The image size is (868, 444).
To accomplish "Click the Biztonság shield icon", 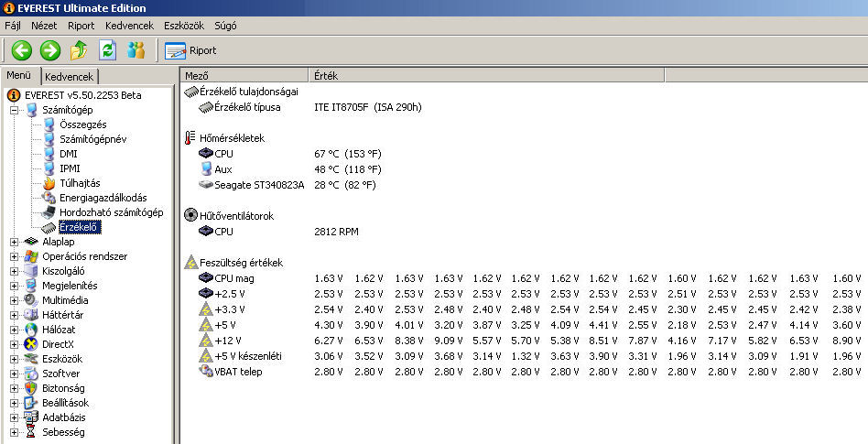I will click(31, 389).
